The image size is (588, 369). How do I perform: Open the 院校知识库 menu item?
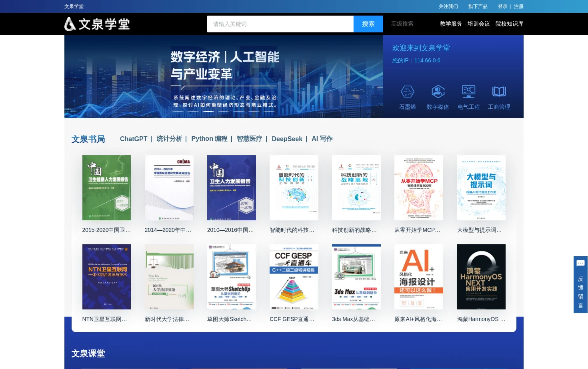pos(510,24)
